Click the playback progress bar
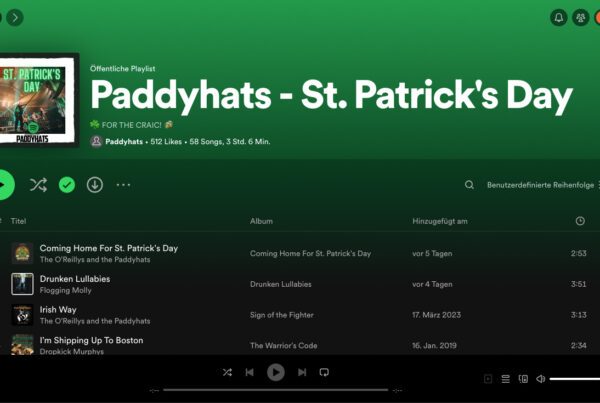The width and height of the screenshot is (600, 403). (276, 390)
